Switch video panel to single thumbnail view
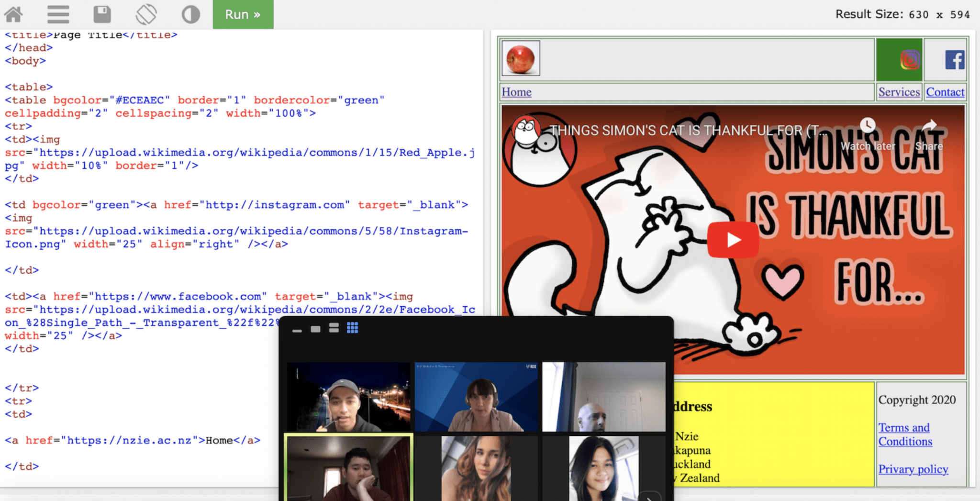The height and width of the screenshot is (501, 980). (315, 329)
